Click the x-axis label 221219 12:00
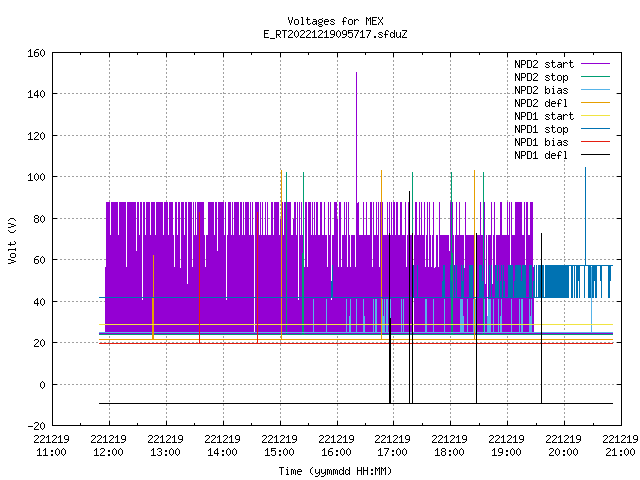The height and width of the screenshot is (480, 640). click(109, 446)
